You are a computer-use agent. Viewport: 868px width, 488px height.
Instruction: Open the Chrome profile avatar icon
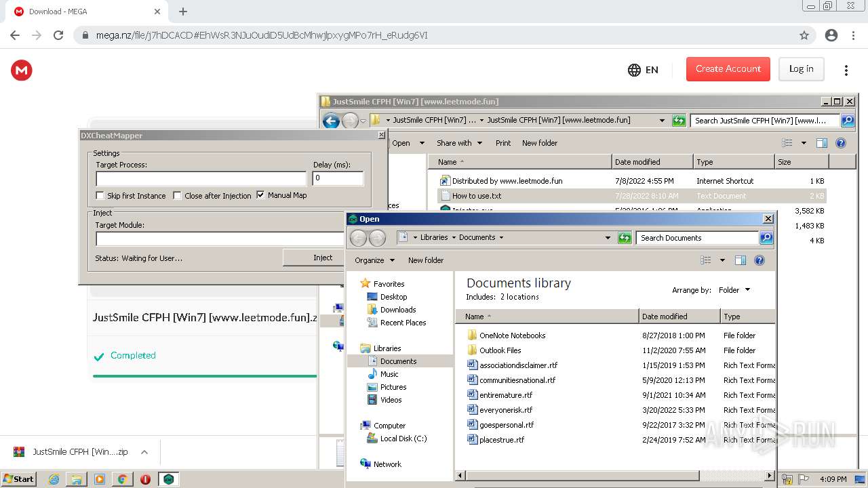click(x=831, y=35)
